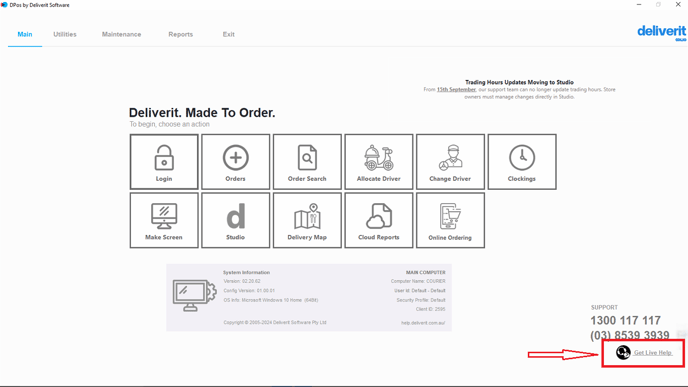This screenshot has height=387, width=688.
Task: Click the Trading Hours Updates heading
Action: tap(520, 82)
